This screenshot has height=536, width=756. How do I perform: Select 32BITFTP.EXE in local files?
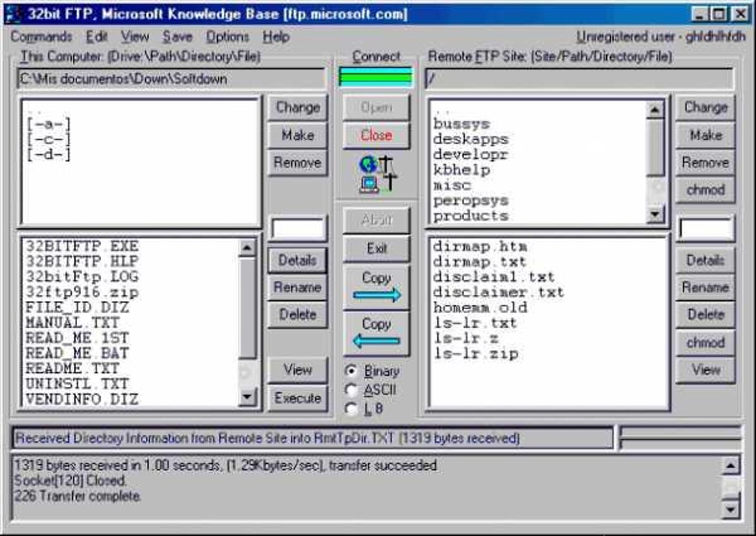pyautogui.click(x=82, y=246)
